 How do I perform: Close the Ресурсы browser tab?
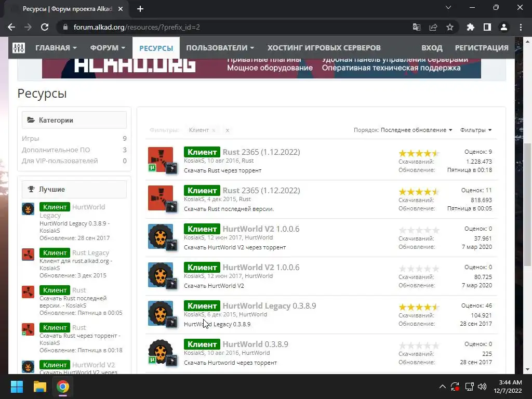[x=121, y=9]
